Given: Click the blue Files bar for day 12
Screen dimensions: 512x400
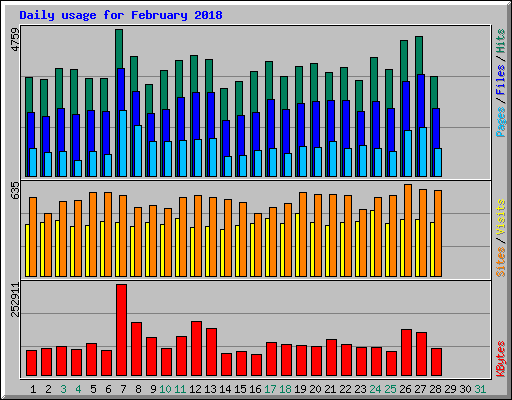Looking at the screenshot, I should (x=196, y=116).
